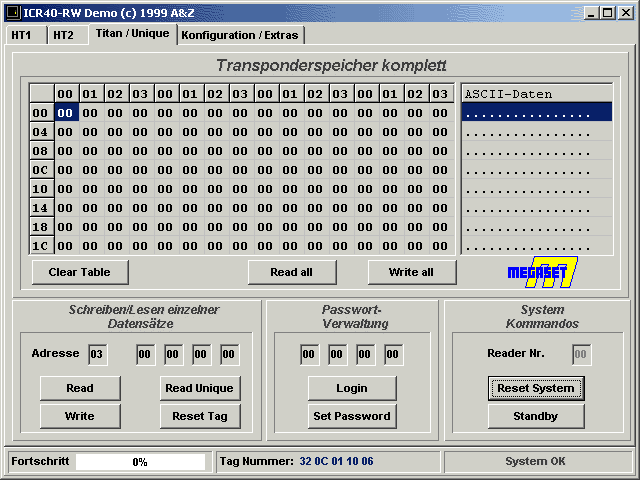Select row header 04 in the memory table
640x480 pixels.
pos(42,132)
